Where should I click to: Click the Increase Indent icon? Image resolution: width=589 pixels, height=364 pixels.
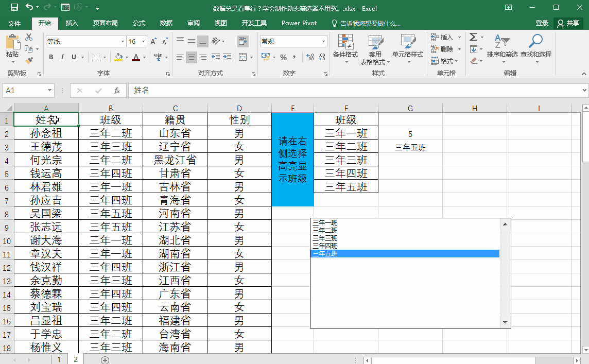[x=227, y=57]
